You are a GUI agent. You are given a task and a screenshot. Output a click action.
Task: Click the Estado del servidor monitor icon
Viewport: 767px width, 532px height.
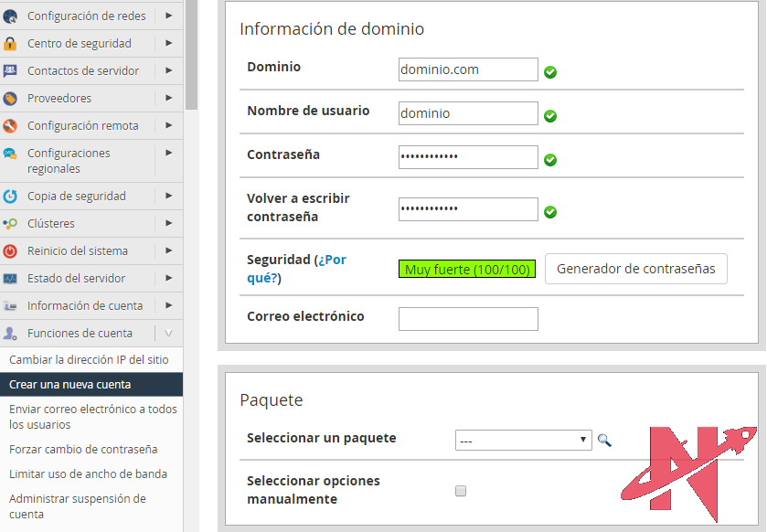point(10,279)
